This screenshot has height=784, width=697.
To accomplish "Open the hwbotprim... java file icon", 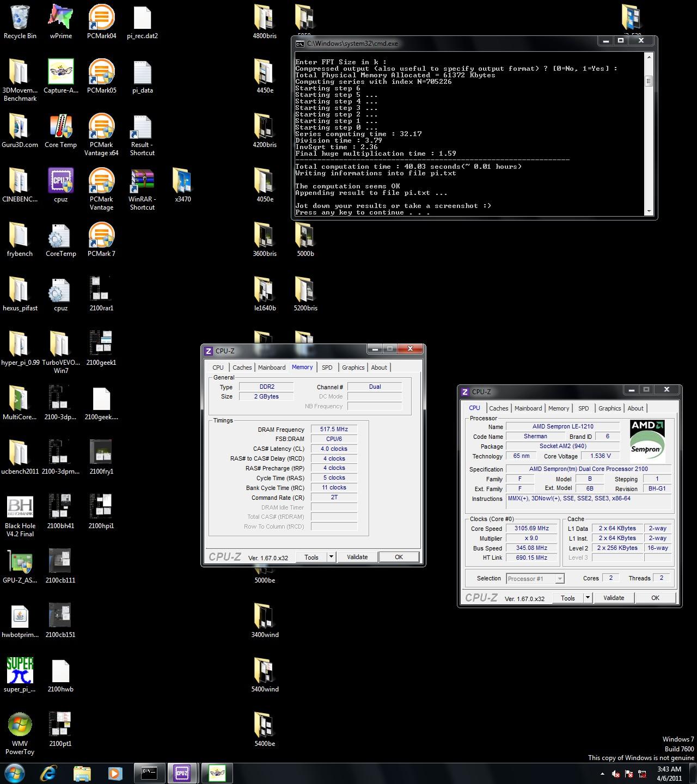I will pyautogui.click(x=20, y=621).
